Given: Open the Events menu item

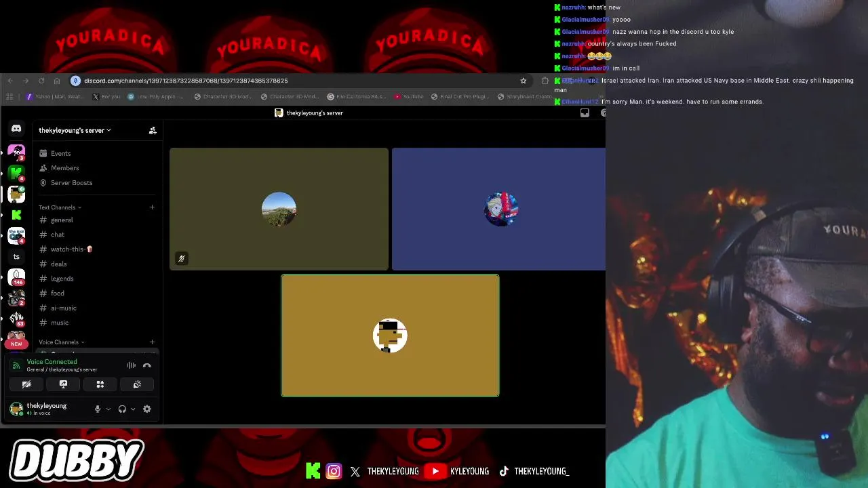Looking at the screenshot, I should click(98, 153).
